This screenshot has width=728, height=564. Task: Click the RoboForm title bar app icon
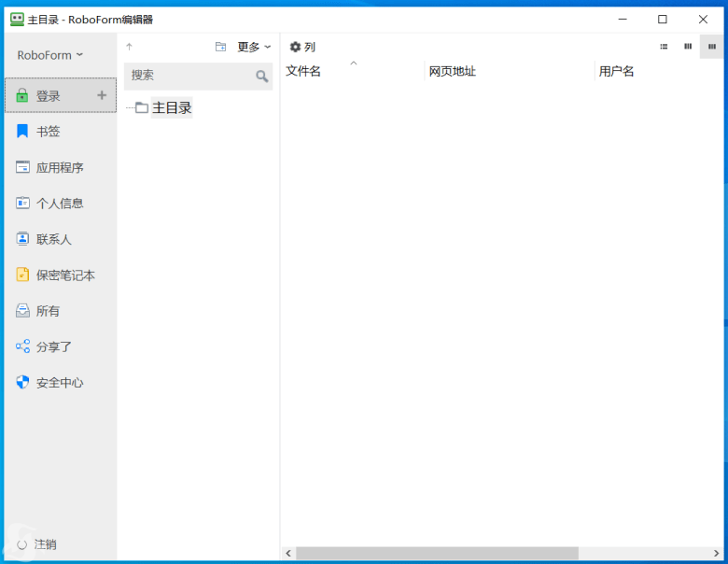(x=17, y=20)
